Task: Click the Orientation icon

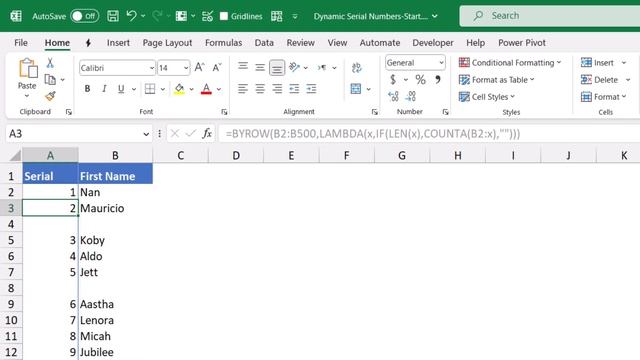Action: (x=294, y=67)
